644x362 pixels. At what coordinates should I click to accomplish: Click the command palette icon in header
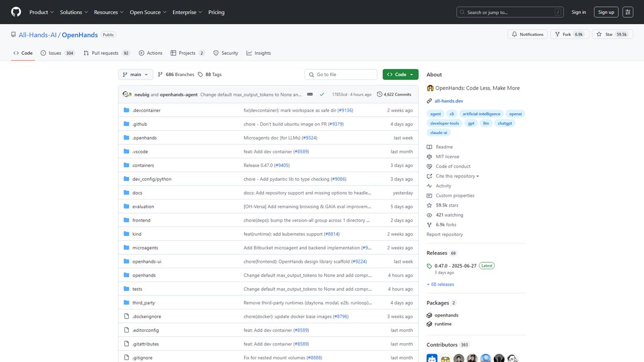(x=628, y=12)
